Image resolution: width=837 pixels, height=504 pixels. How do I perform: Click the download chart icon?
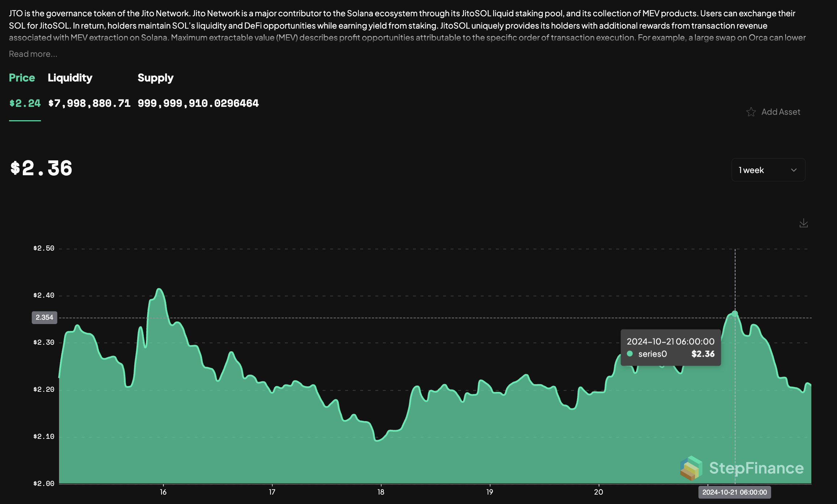(x=803, y=223)
